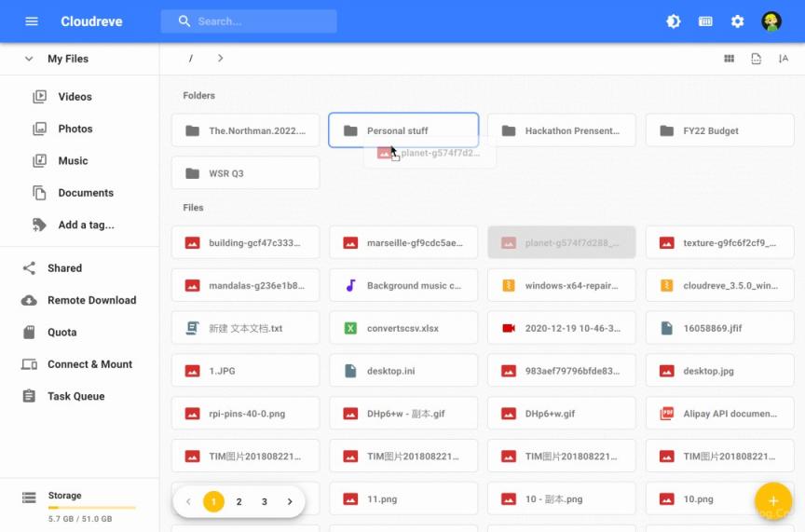The width and height of the screenshot is (805, 532).
Task: Open The.Northman.2022 folder
Action: point(245,130)
